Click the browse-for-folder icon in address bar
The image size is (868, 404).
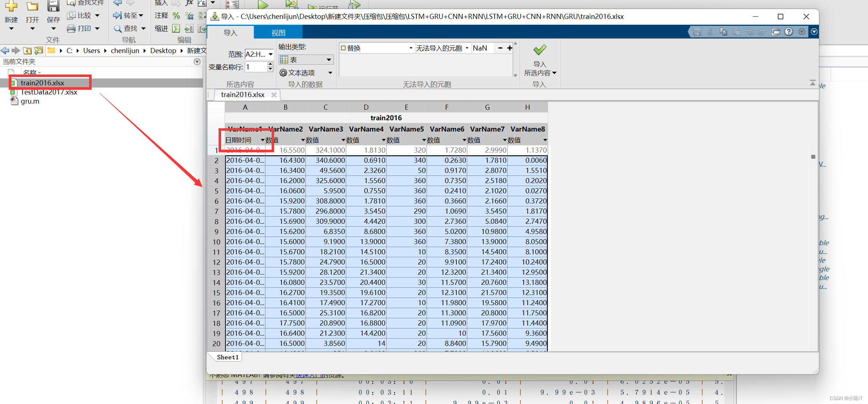coord(39,50)
